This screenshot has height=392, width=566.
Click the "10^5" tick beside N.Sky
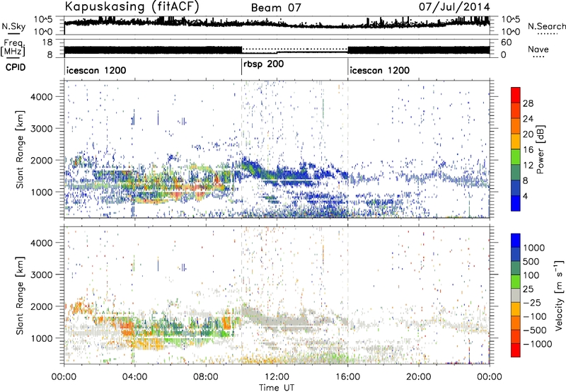pyautogui.click(x=43, y=20)
